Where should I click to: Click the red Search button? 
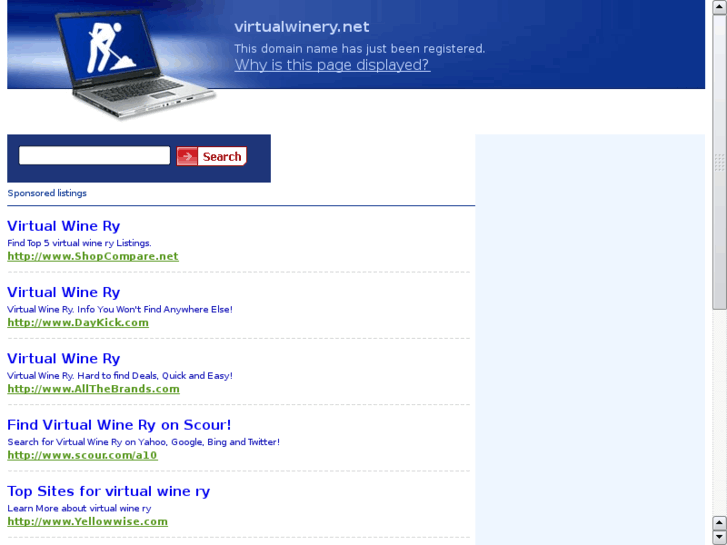coord(211,156)
